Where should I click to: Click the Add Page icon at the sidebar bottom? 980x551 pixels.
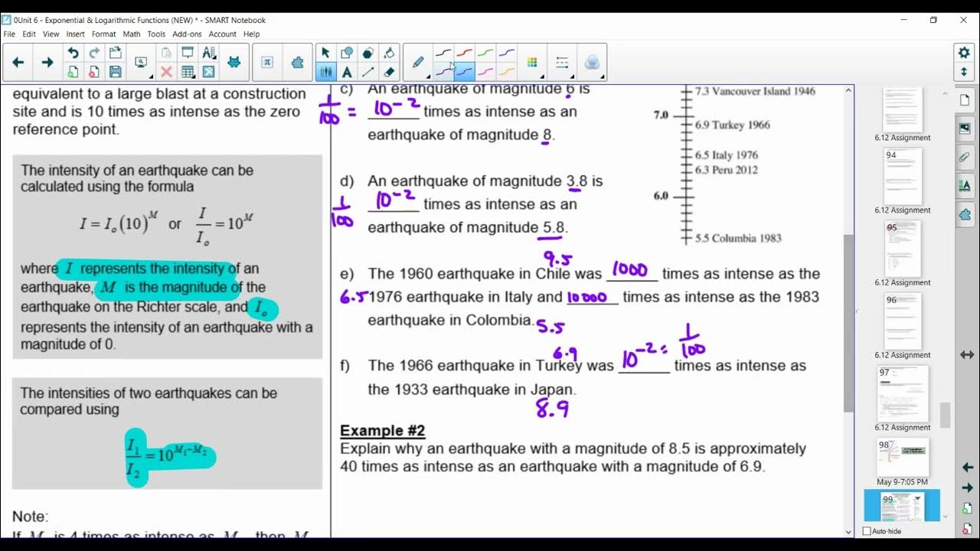tap(967, 507)
